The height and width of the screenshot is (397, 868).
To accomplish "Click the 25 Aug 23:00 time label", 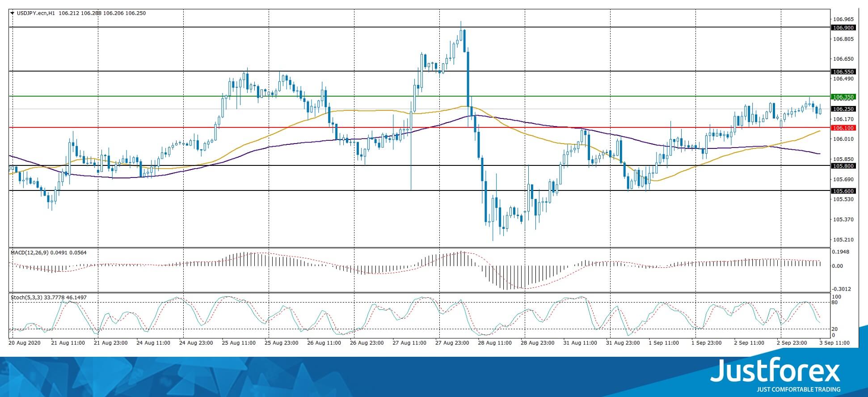I will pyautogui.click(x=281, y=343).
